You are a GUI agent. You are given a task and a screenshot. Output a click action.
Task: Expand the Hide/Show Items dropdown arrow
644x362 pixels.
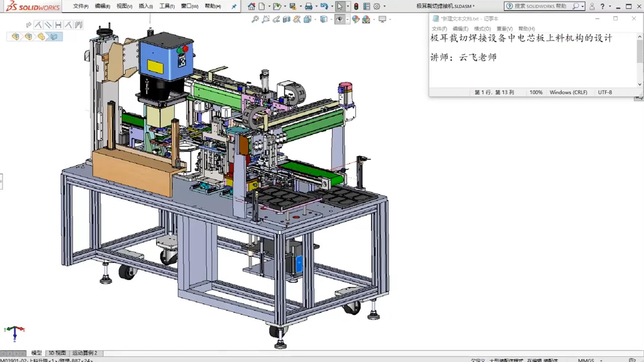click(x=347, y=19)
